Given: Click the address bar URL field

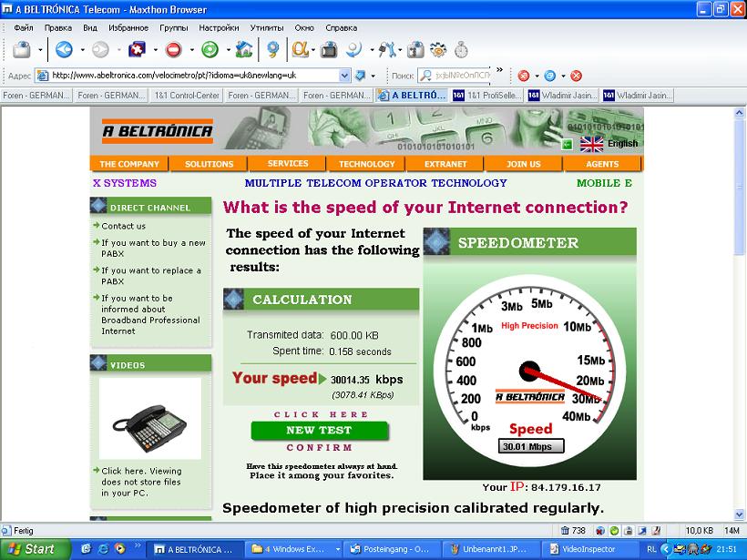Looking at the screenshot, I should point(193,76).
